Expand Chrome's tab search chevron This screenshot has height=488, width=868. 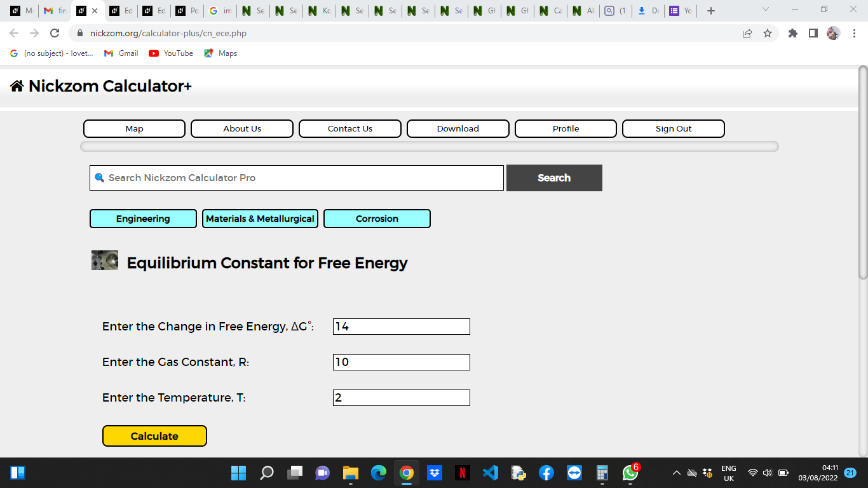tap(765, 10)
